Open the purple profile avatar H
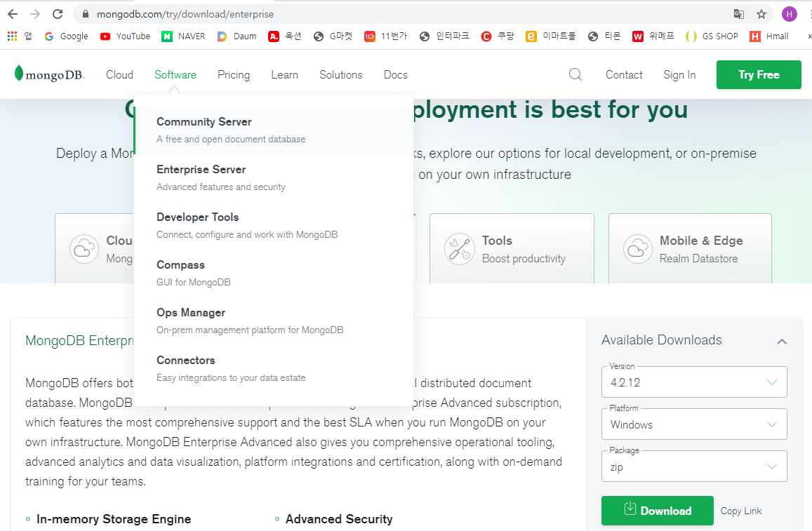This screenshot has width=812, height=531. click(x=790, y=14)
